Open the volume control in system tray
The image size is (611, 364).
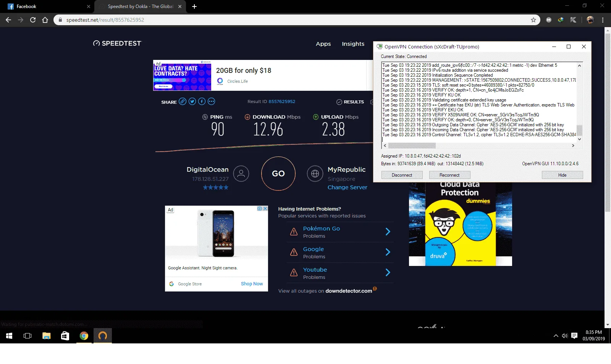565,336
